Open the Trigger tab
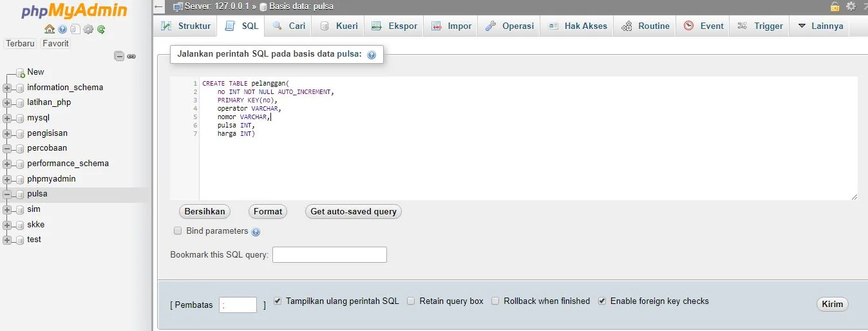The height and width of the screenshot is (331, 868). pyautogui.click(x=760, y=26)
